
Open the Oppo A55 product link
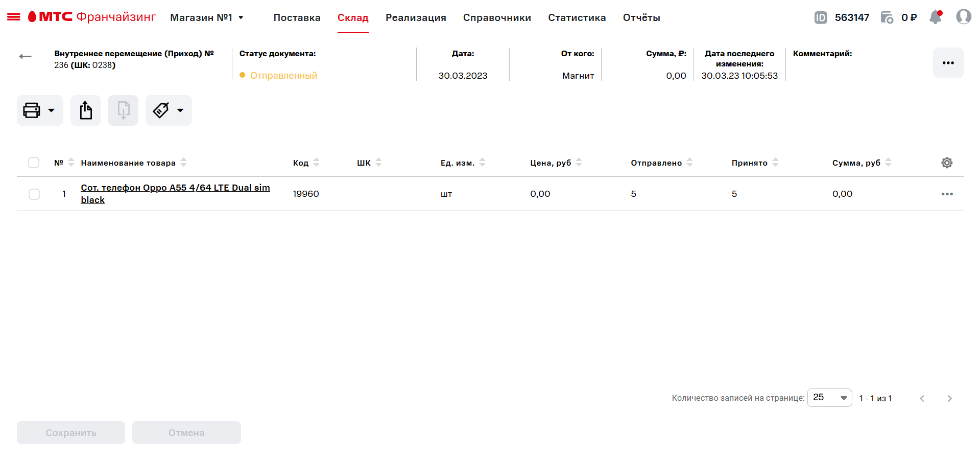point(175,194)
